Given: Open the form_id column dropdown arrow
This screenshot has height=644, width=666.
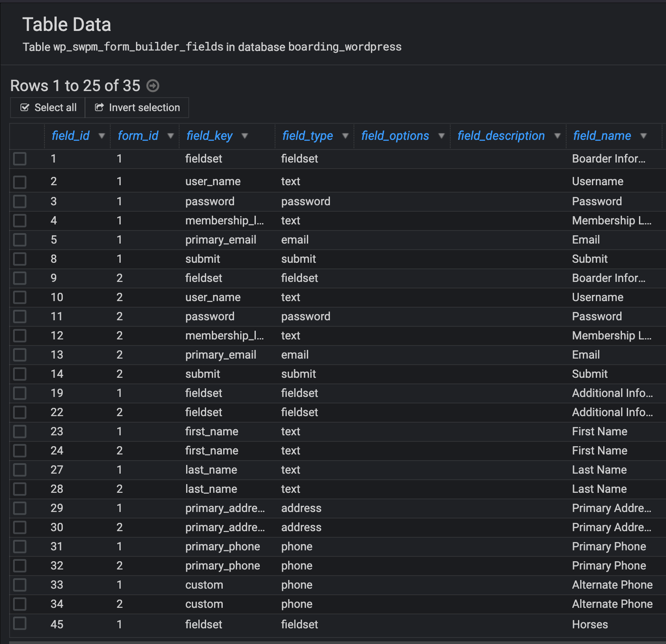Looking at the screenshot, I should point(170,136).
